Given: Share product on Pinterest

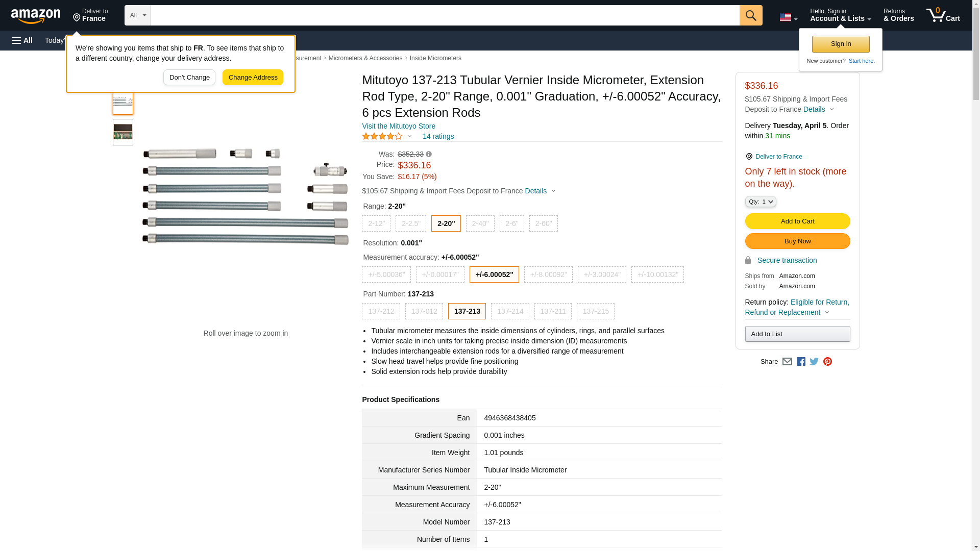Looking at the screenshot, I should (x=827, y=362).
